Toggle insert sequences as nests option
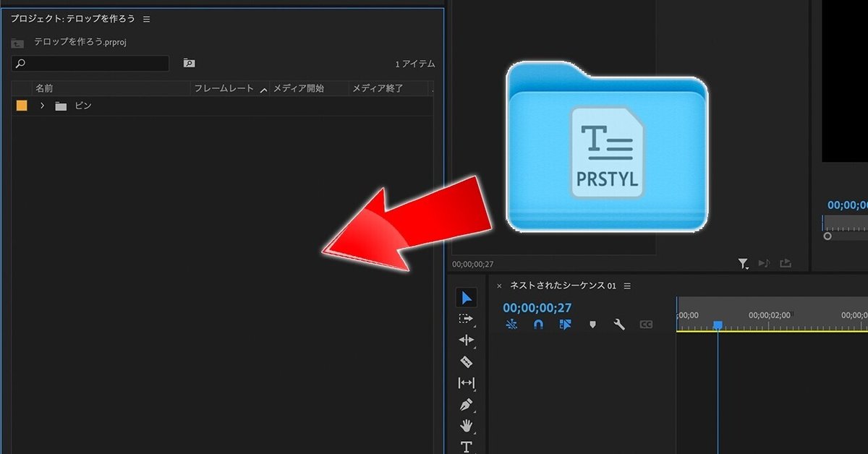The image size is (868, 454). (x=512, y=325)
